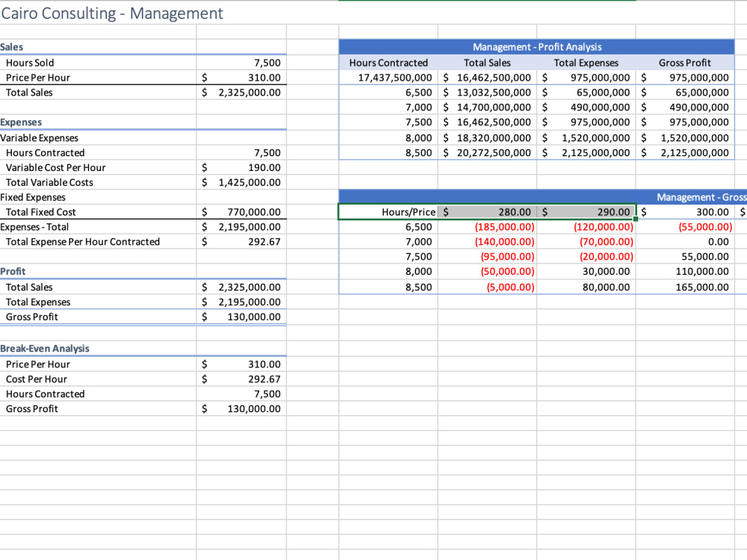Click the 300.00 price header cell
The width and height of the screenshot is (747, 560).
[x=685, y=212]
